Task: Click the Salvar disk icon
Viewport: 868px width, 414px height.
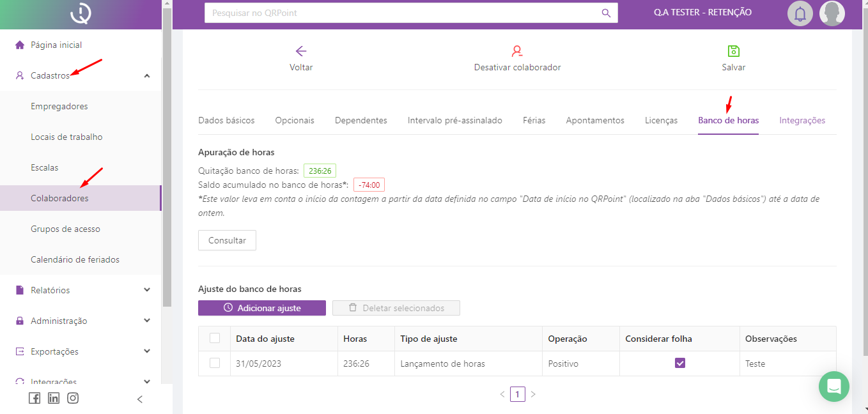Action: point(733,52)
